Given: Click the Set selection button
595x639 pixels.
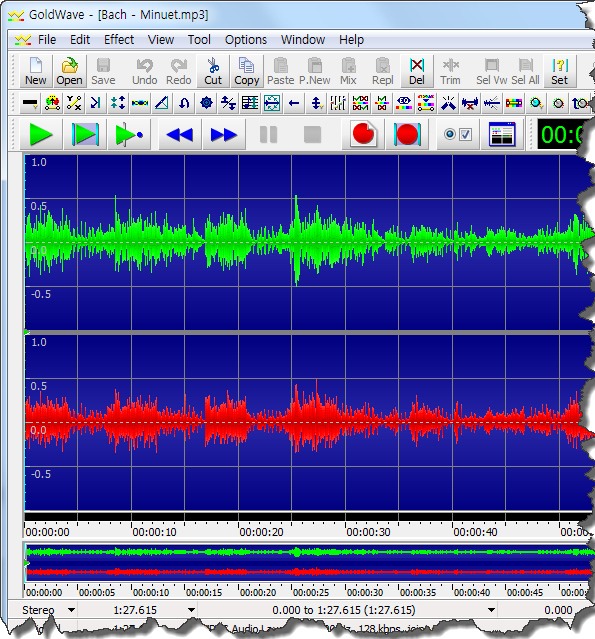Looking at the screenshot, I should point(560,72).
